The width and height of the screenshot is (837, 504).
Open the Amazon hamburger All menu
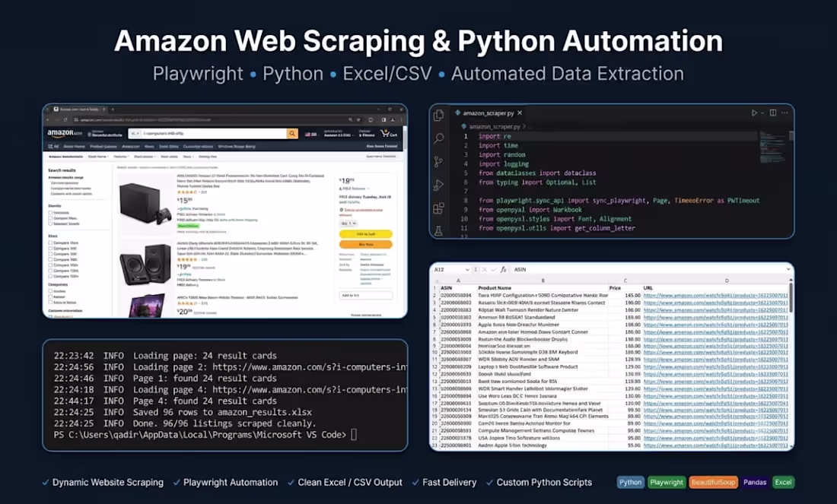pos(53,146)
